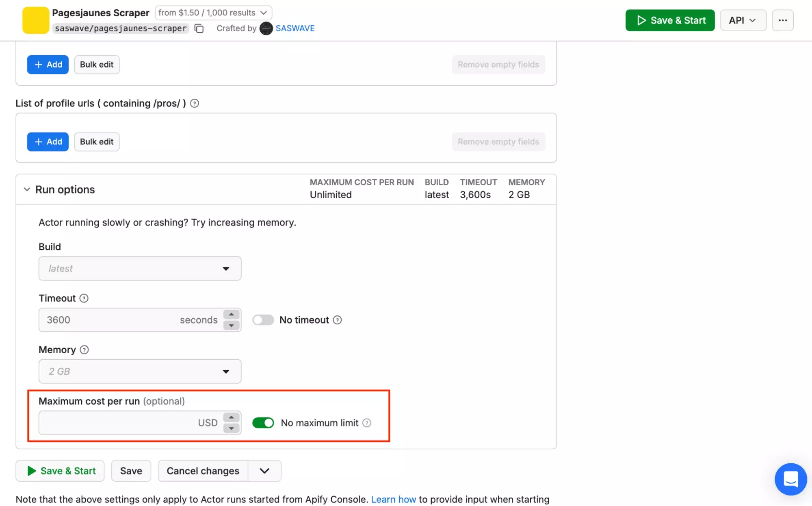The height and width of the screenshot is (506, 812).
Task: Open the Build dropdown showing latest
Action: coord(140,268)
